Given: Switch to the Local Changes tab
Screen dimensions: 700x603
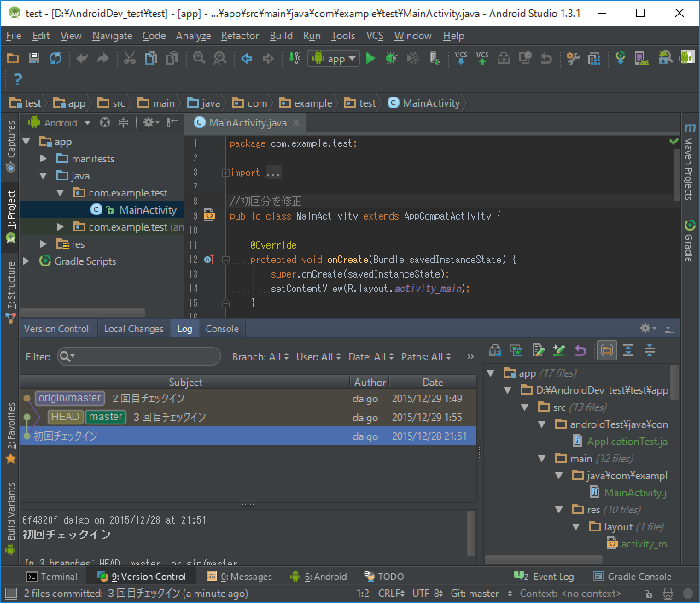Looking at the screenshot, I should (x=134, y=329).
